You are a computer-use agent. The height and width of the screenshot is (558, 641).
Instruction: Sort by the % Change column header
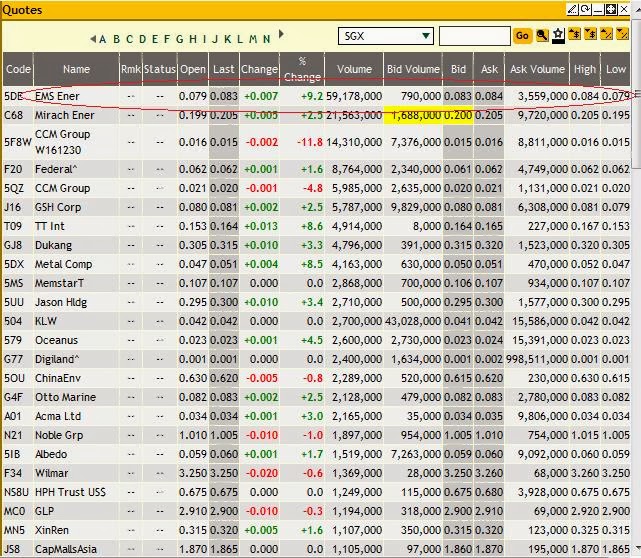coord(302,69)
